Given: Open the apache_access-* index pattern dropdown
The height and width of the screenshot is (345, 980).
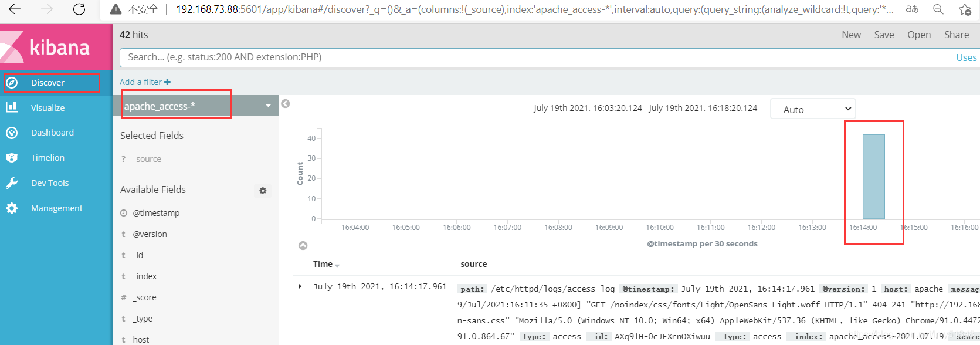Looking at the screenshot, I should point(196,106).
